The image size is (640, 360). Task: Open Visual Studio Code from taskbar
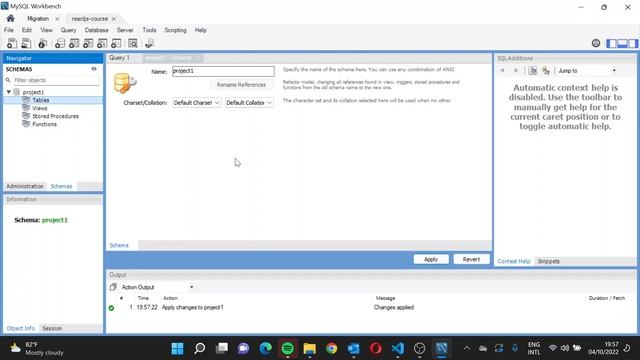pyautogui.click(x=398, y=348)
